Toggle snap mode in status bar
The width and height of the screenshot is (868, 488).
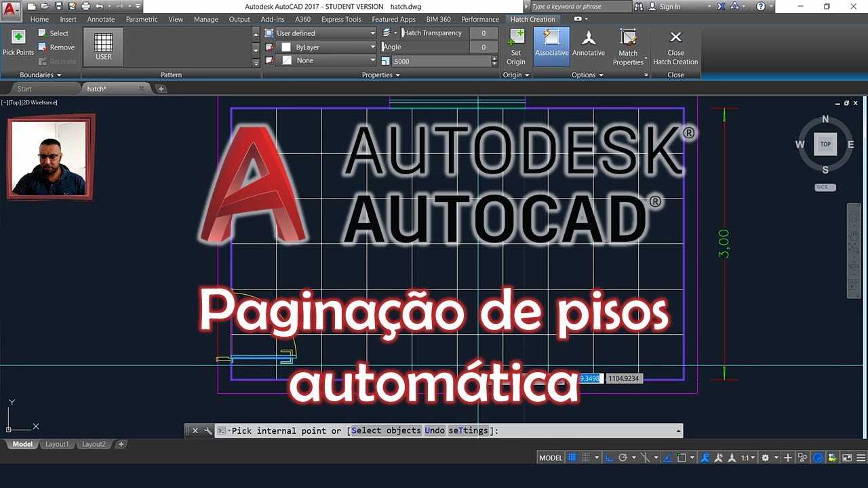[x=585, y=458]
